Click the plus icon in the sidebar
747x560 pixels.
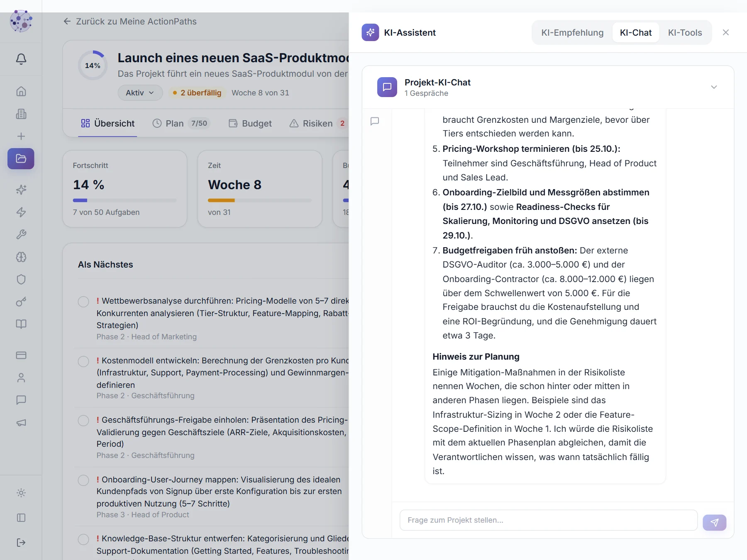coord(21,136)
